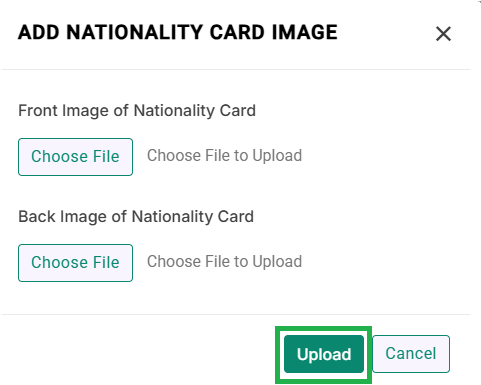Select the white Cancel button beside Upload

coord(411,354)
